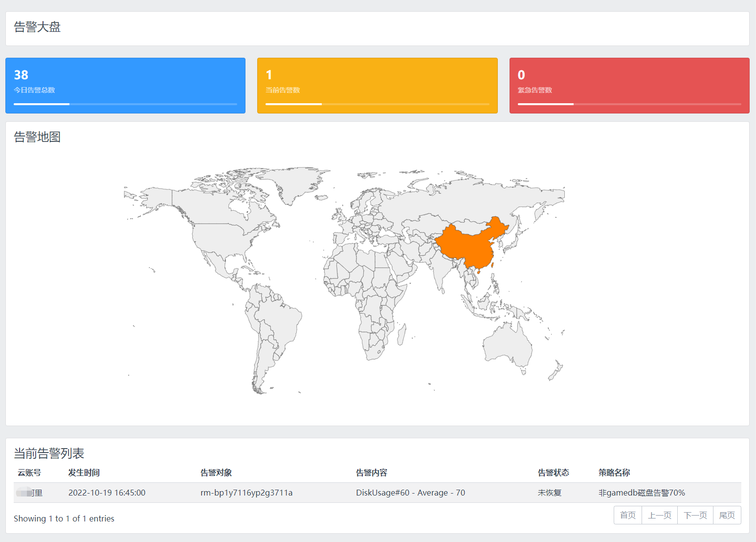Sort table by 策略名称 column
Screen dimensions: 756x542
click(x=614, y=473)
